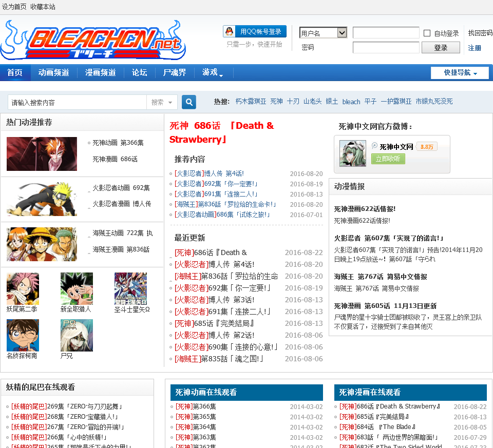Viewport: 493px width, 448px height.
Task: Click hot search term 山老头
Action: click(313, 102)
